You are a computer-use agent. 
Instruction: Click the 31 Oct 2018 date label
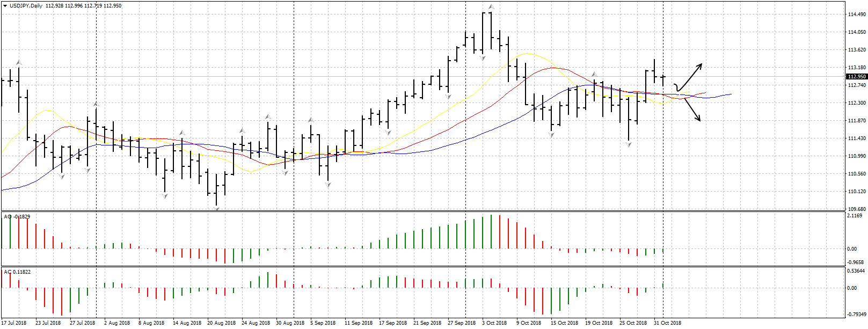coord(667,323)
